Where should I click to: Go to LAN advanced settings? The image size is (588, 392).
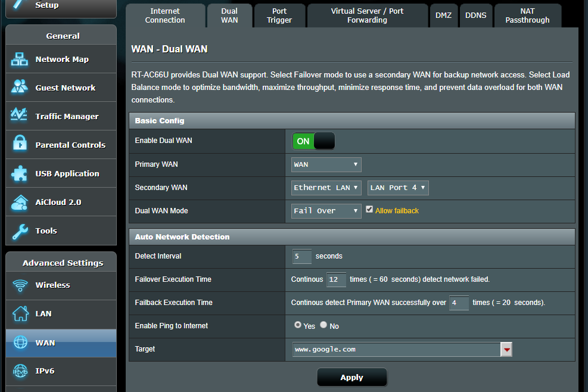point(45,313)
